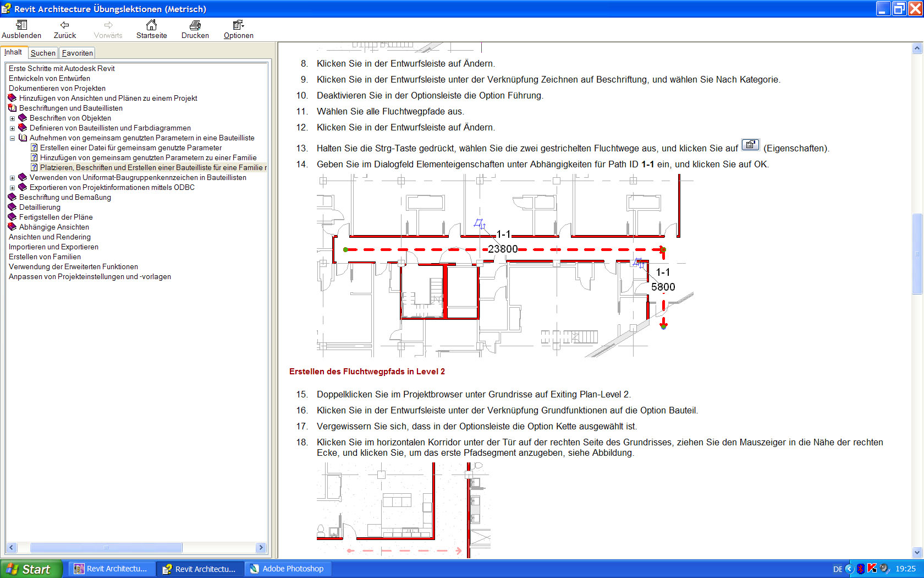This screenshot has height=578, width=924.
Task: Collapse Aufnehmen von gemeinsam genutzten Parametern node
Action: click(12, 138)
